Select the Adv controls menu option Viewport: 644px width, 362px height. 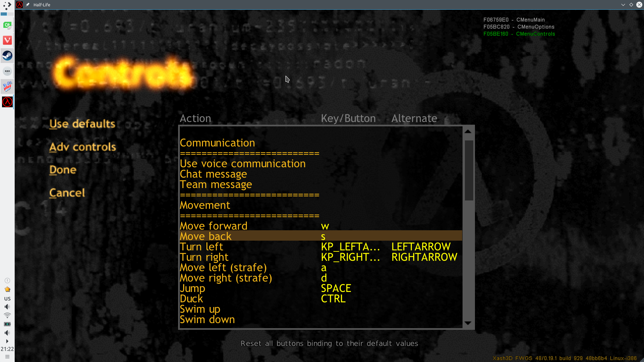click(83, 147)
